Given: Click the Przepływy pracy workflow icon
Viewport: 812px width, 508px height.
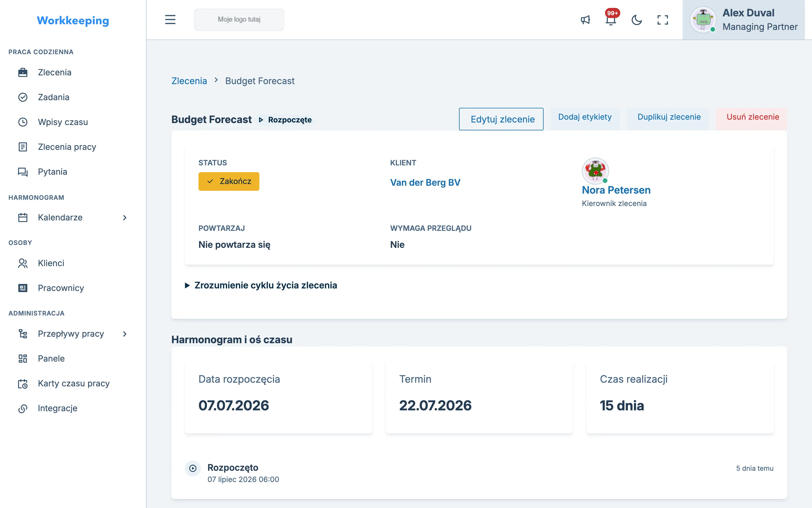Looking at the screenshot, I should (23, 334).
